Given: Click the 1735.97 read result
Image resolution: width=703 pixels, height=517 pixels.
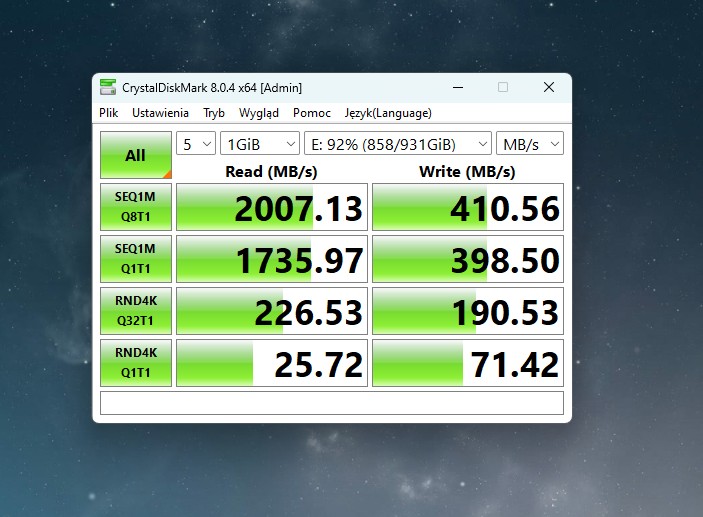Looking at the screenshot, I should [272, 259].
